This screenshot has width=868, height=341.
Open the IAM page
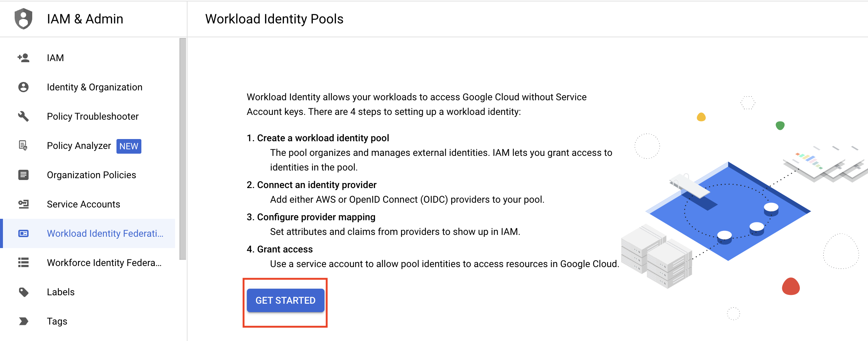point(55,57)
